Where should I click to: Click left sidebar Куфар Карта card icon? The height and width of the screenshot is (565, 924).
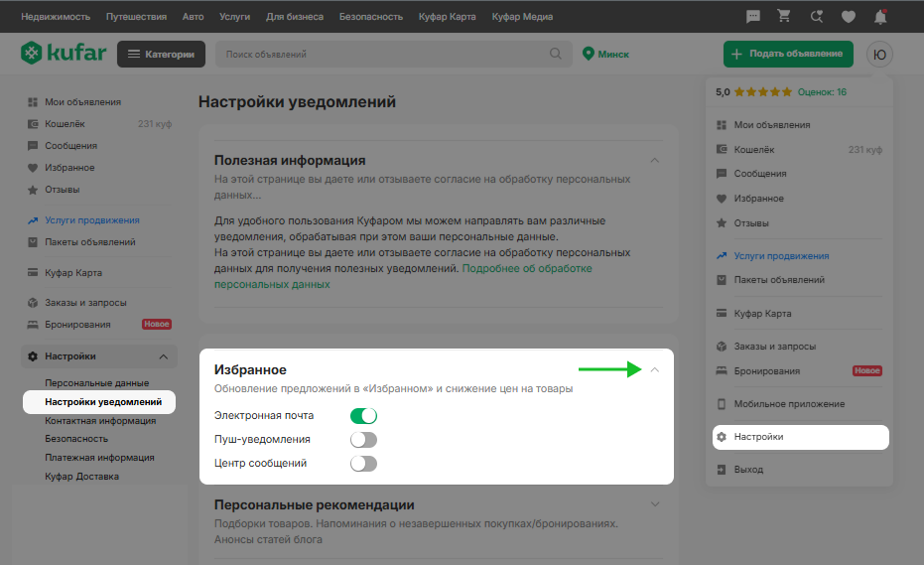pos(33,272)
